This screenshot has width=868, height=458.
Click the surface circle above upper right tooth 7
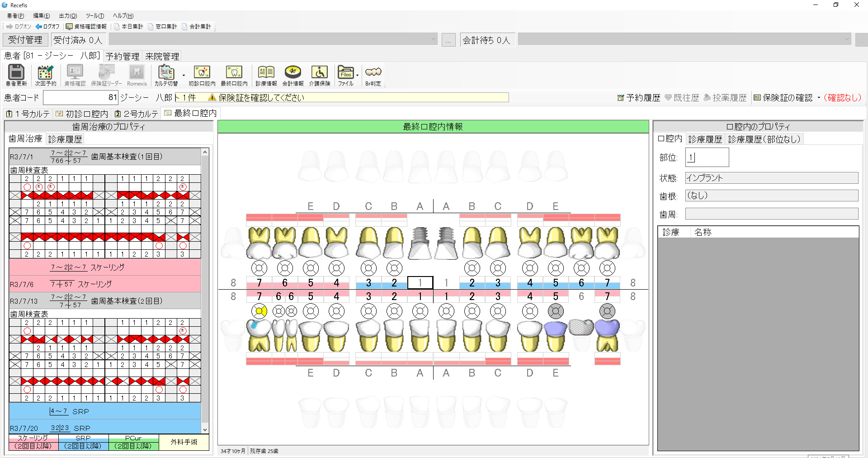[259, 268]
